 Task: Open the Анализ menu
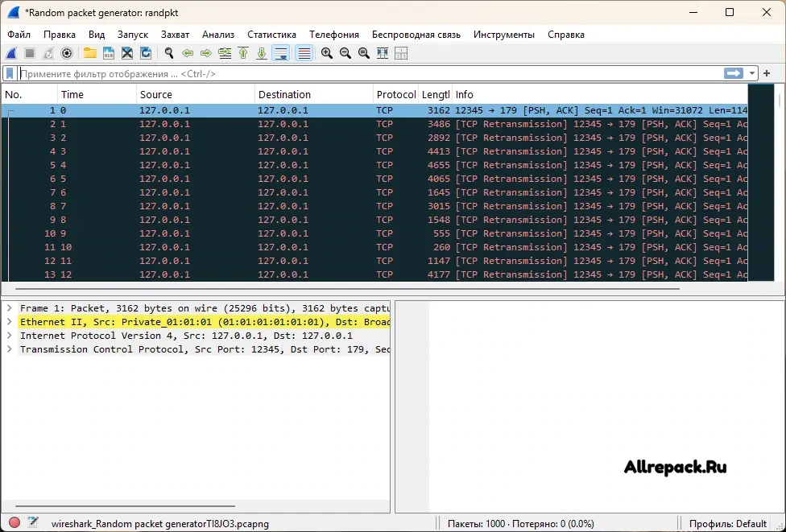[218, 35]
